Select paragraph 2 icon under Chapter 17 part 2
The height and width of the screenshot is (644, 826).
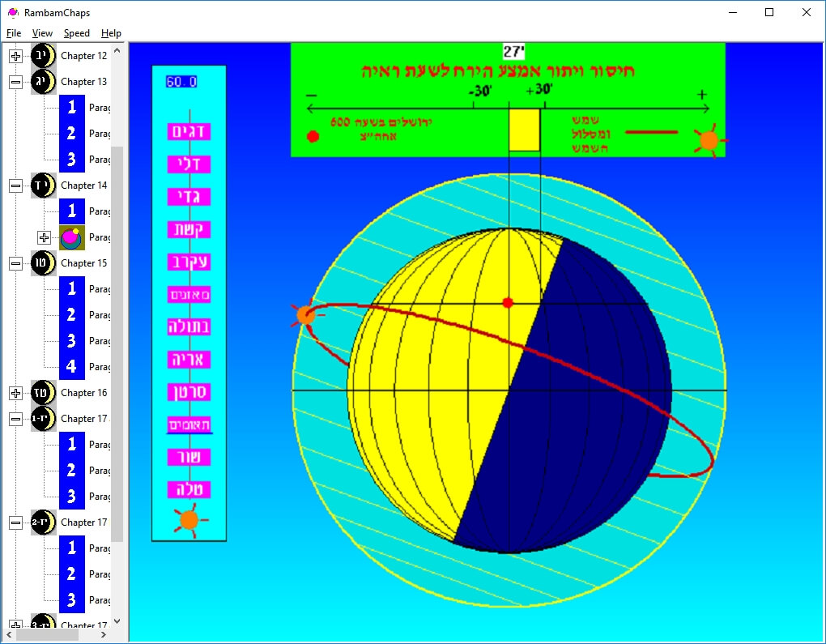(x=71, y=574)
